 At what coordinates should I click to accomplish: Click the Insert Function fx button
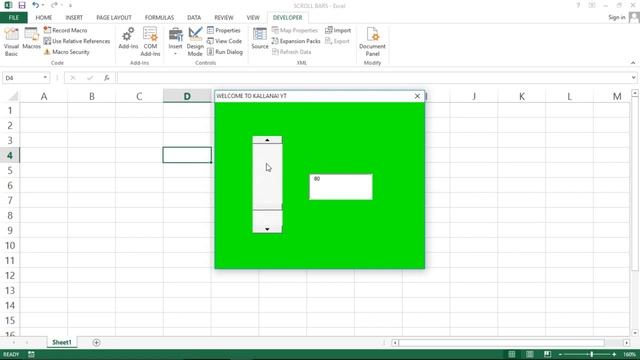click(107, 78)
